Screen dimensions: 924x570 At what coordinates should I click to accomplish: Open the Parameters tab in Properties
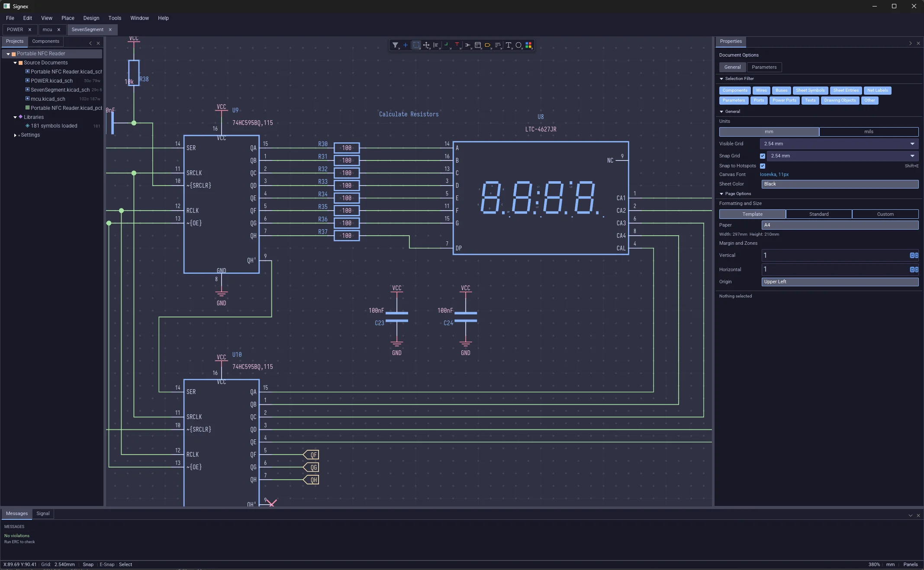pyautogui.click(x=764, y=67)
